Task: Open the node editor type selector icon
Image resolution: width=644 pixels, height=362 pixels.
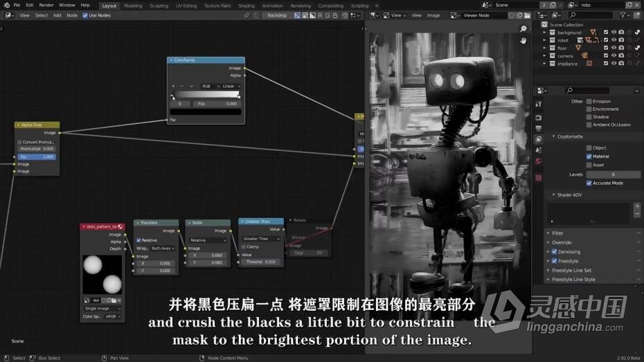Action: pyautogui.click(x=9, y=15)
